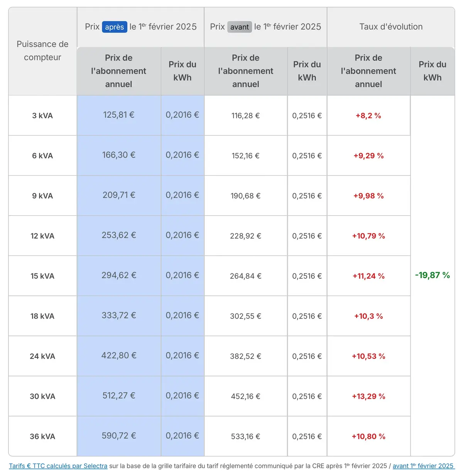Click the '12 kVA' row label
This screenshot has width=463, height=476.
pyautogui.click(x=42, y=236)
